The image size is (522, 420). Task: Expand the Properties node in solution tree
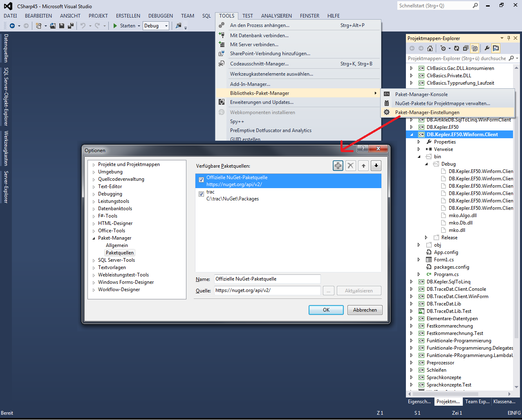pyautogui.click(x=419, y=142)
